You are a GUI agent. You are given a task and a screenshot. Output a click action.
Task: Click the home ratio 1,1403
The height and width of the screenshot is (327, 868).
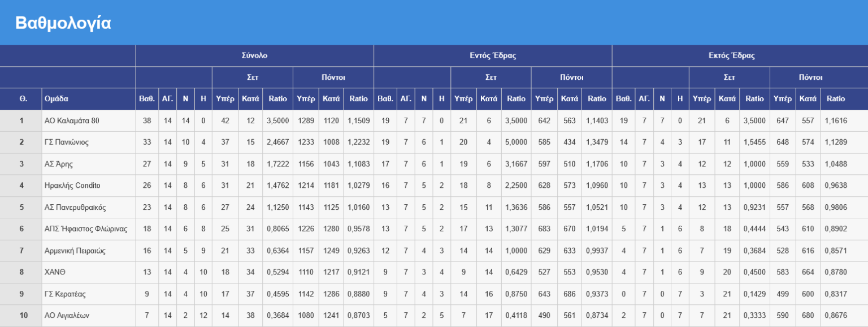(x=597, y=121)
